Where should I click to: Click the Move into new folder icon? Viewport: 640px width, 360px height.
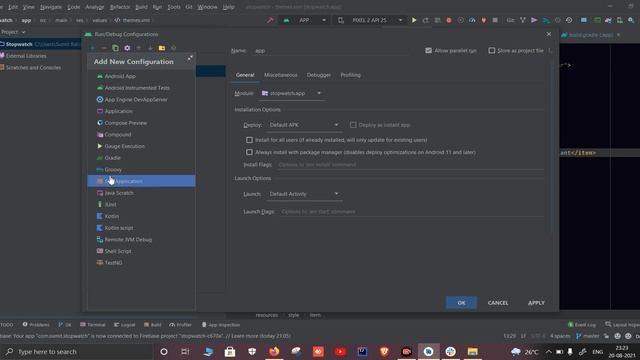pyautogui.click(x=162, y=48)
